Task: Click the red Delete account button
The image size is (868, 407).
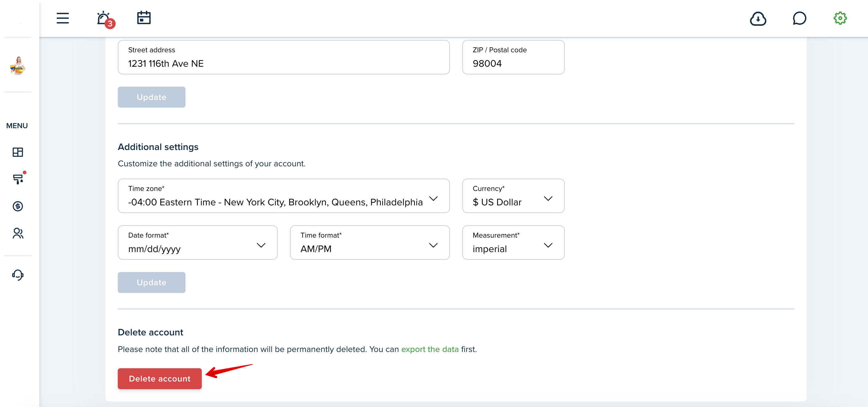Action: click(x=160, y=379)
